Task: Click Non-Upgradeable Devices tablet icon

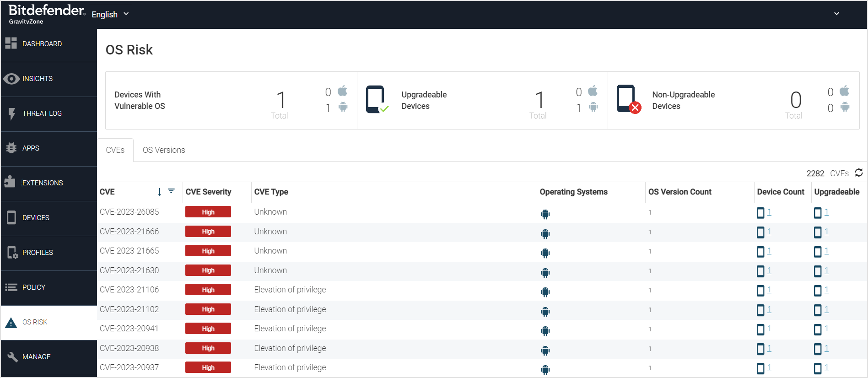Action: 629,99
